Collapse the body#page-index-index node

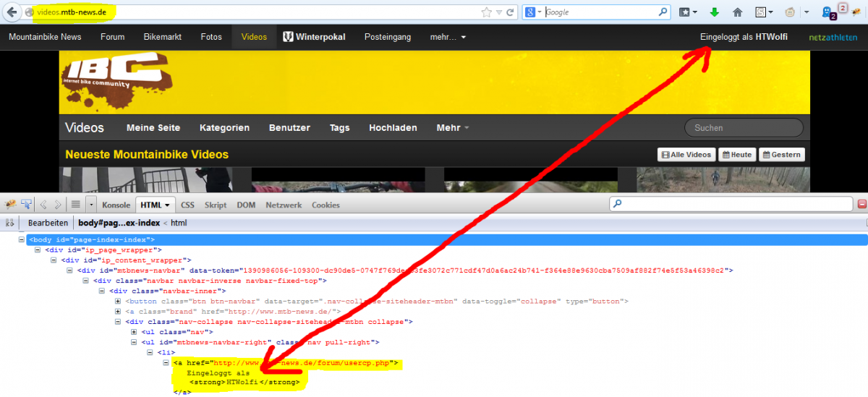coord(23,239)
